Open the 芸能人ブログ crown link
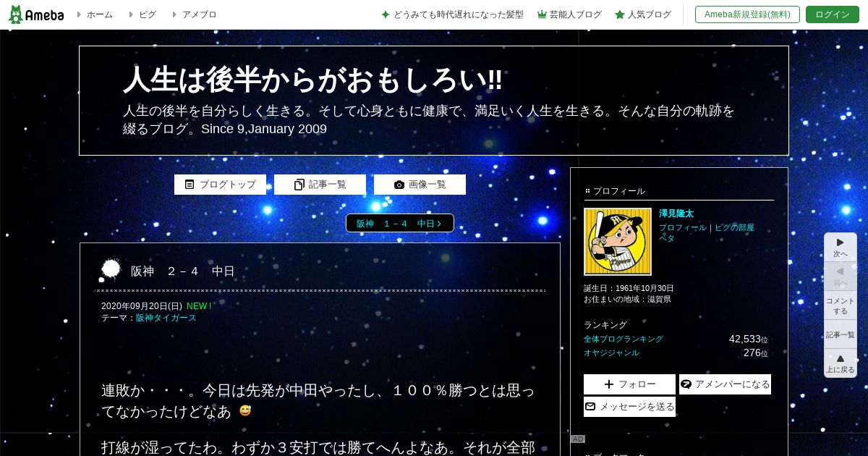The image size is (868, 456). [569, 14]
